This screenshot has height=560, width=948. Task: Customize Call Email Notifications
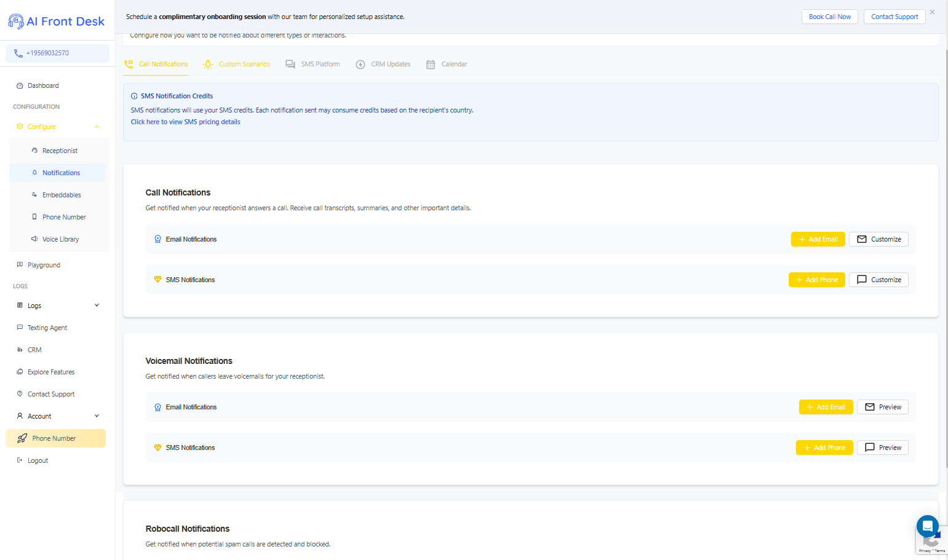(878, 239)
